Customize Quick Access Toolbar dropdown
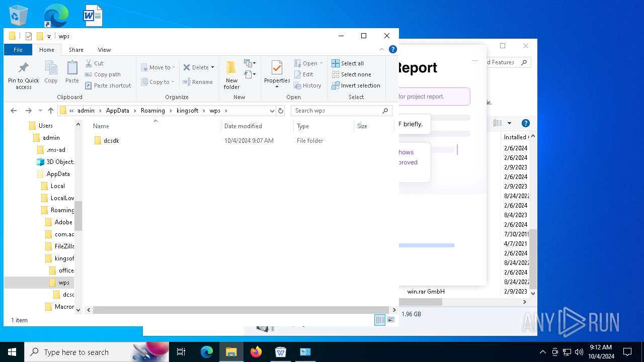This screenshot has width=644, height=362. (x=49, y=36)
